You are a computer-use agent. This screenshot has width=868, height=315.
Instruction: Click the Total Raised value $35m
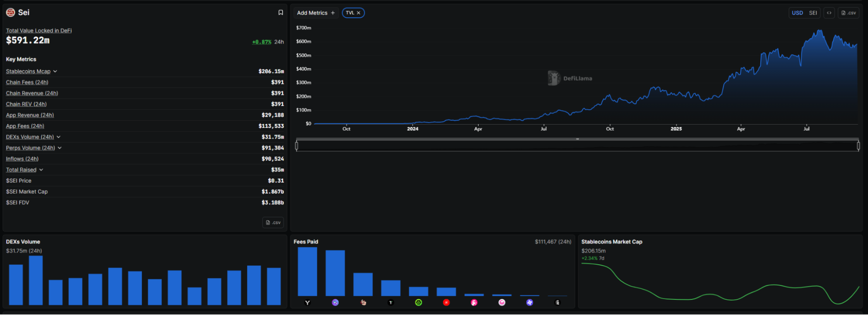tap(277, 170)
